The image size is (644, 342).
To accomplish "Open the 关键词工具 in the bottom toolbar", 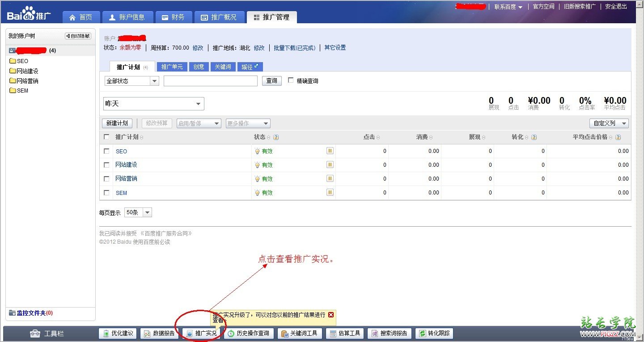I will point(299,333).
